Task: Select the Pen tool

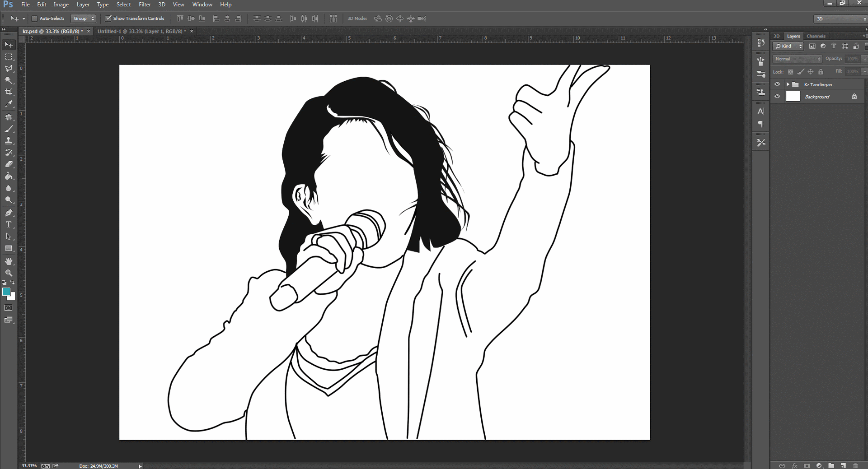Action: pos(9,213)
